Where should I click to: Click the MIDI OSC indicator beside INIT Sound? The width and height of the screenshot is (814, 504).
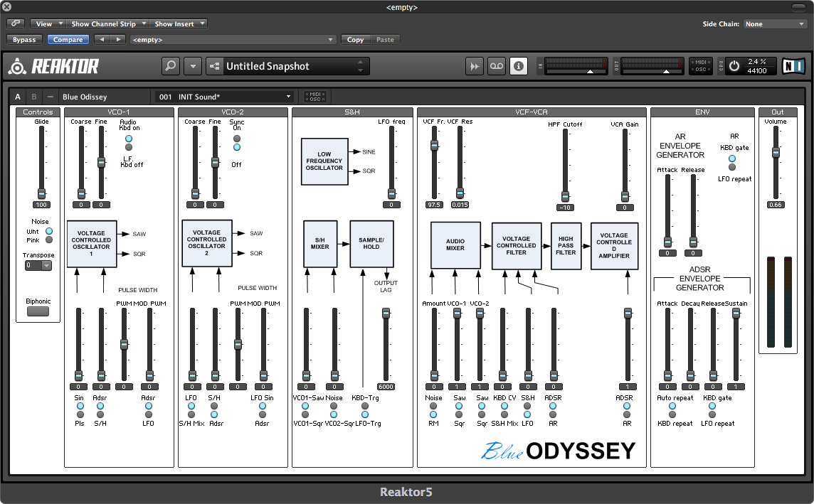coord(315,97)
